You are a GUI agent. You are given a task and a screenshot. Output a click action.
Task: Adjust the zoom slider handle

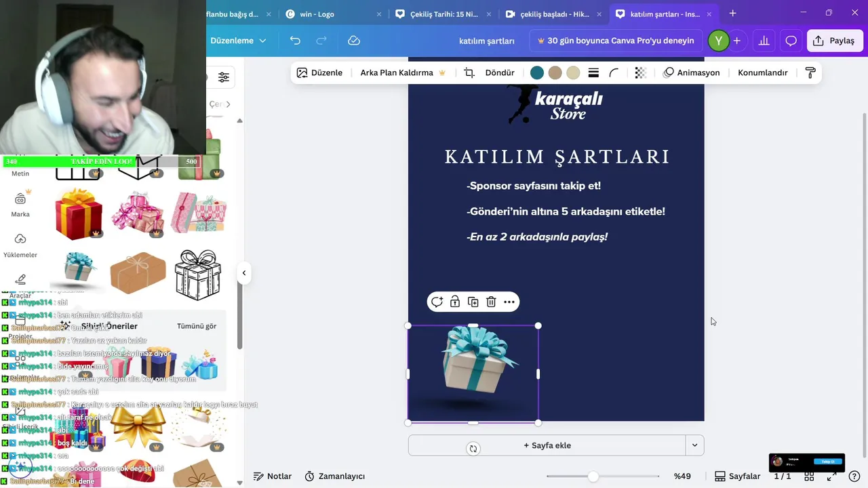[593, 476]
